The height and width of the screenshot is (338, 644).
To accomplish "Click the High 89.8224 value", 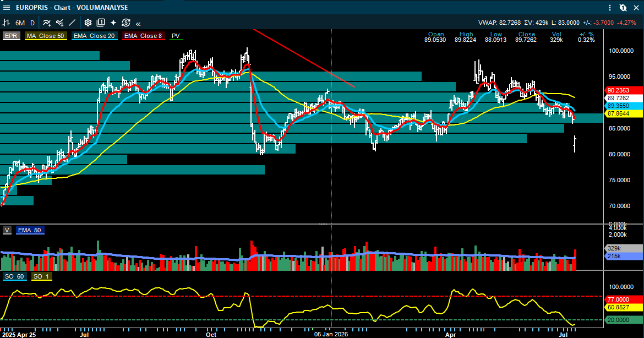I will click(x=465, y=40).
